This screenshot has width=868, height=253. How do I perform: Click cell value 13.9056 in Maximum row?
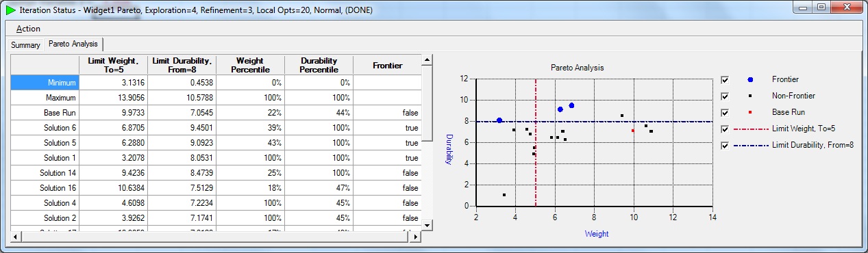click(x=113, y=97)
